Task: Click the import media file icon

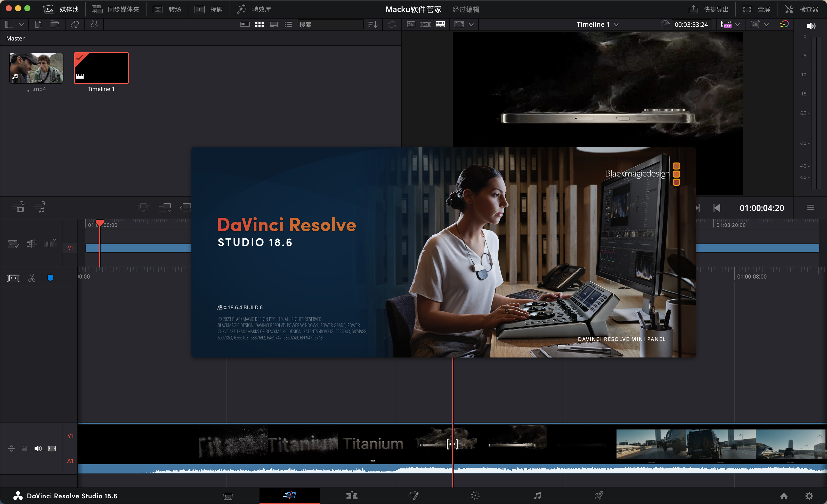Action: click(38, 24)
